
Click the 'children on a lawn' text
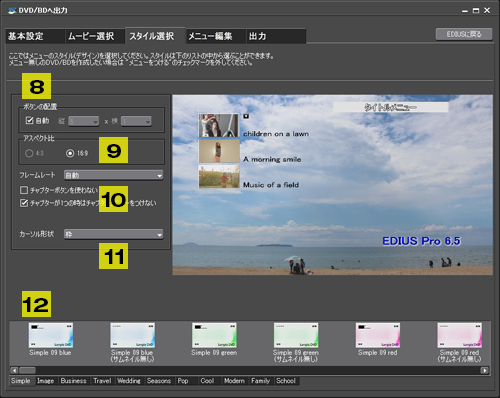(276, 134)
